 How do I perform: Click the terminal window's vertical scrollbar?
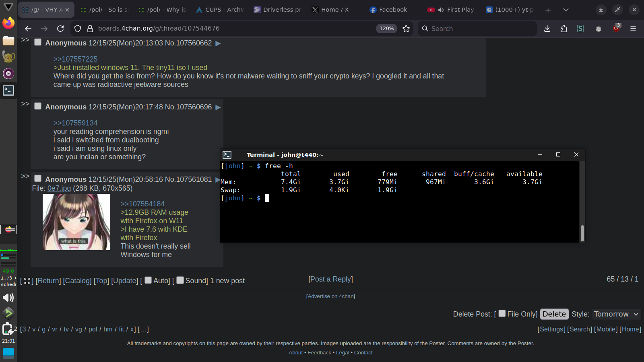click(582, 233)
